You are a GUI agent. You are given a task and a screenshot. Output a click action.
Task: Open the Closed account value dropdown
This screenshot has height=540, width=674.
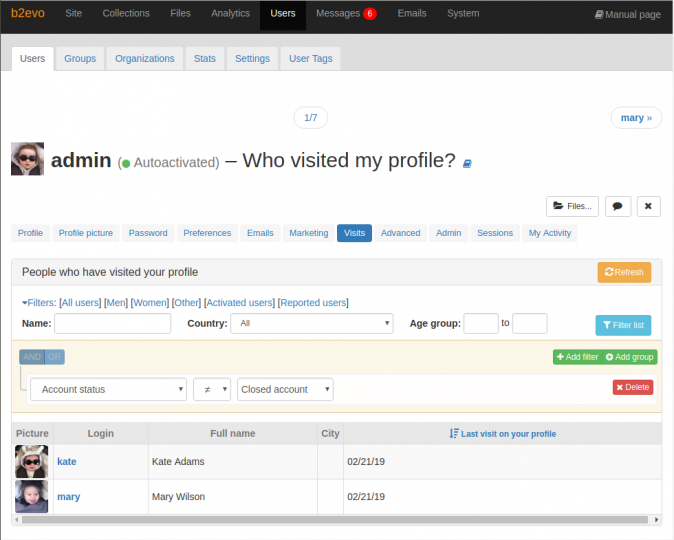[285, 389]
